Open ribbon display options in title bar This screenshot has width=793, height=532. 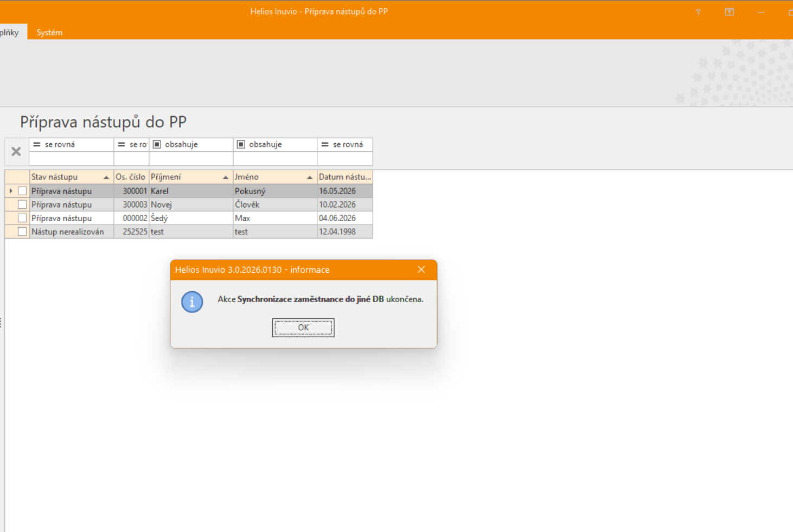click(730, 12)
